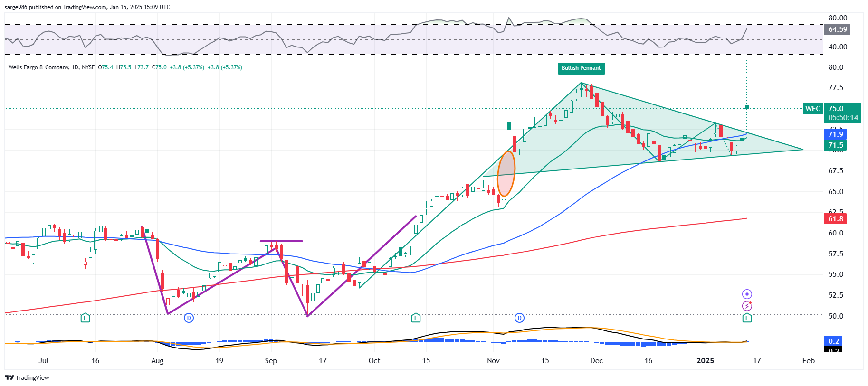Click the purple star event icon
The image size is (868, 386).
click(x=747, y=294)
